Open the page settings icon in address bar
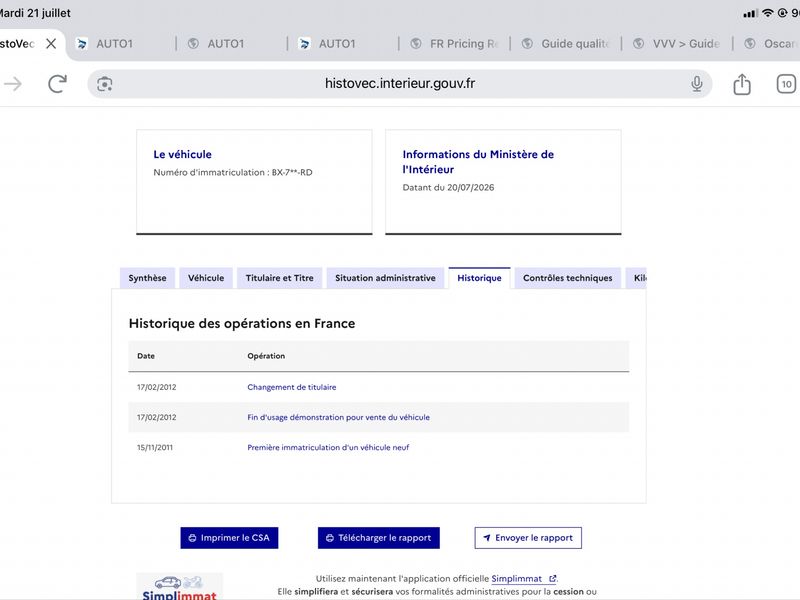Viewport: 800px width, 600px height. [105, 84]
